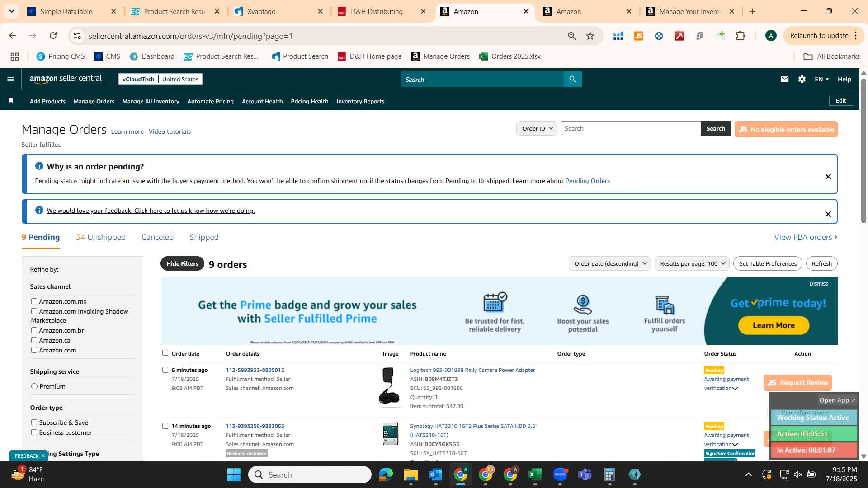Toggle the select-all orders header checkbox
The width and height of the screenshot is (868, 488).
click(x=165, y=353)
